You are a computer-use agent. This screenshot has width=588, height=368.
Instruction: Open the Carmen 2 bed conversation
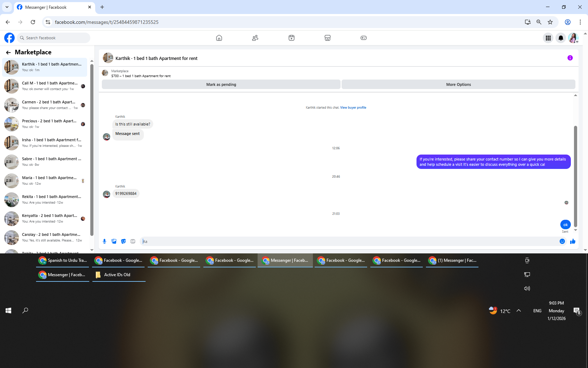click(x=45, y=105)
